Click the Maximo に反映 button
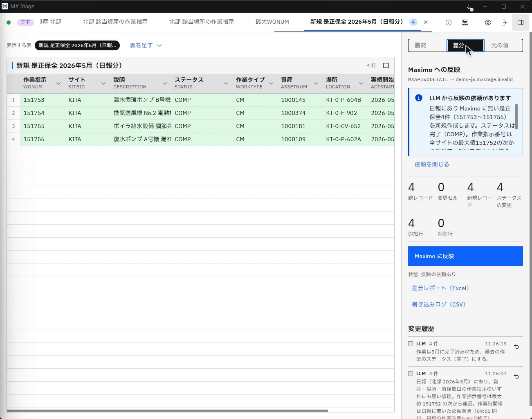 (465, 256)
